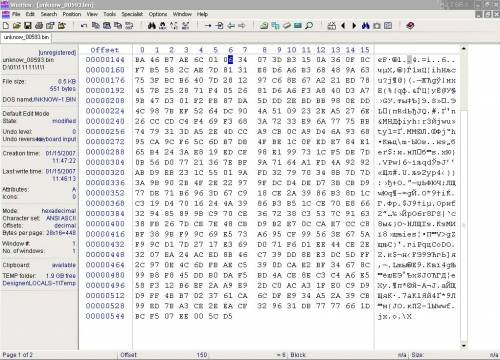Click the Print icon in toolbar
The width and height of the screenshot is (500, 360).
[39, 26]
